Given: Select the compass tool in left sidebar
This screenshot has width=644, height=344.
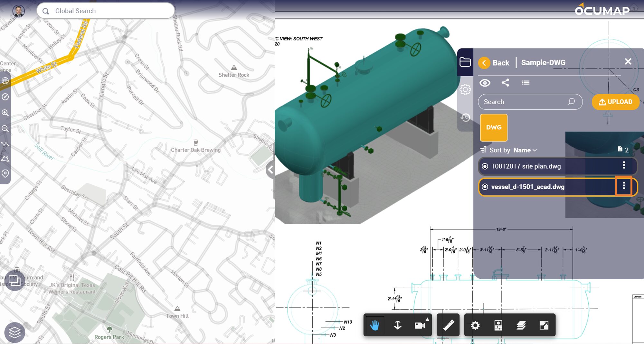Looking at the screenshot, I should pos(5,97).
